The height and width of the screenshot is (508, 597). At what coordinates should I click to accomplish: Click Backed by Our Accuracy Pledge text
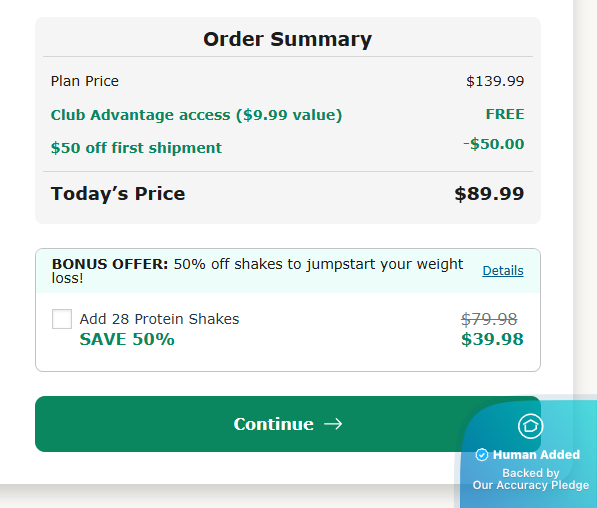pyautogui.click(x=531, y=479)
